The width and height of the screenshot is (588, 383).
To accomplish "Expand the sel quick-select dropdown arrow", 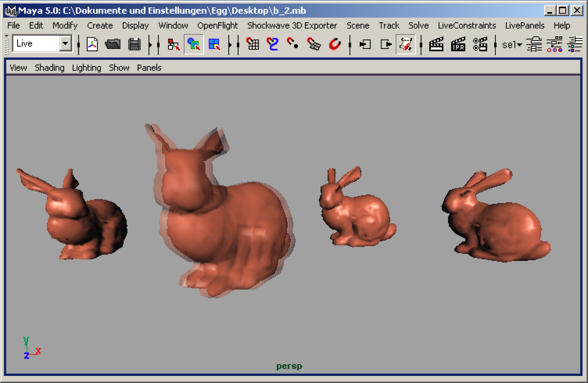I will tap(520, 45).
